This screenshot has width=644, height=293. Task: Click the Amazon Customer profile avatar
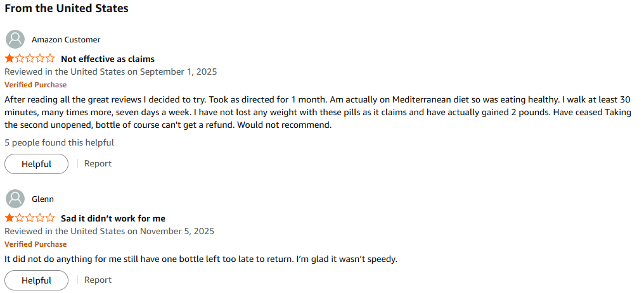15,39
